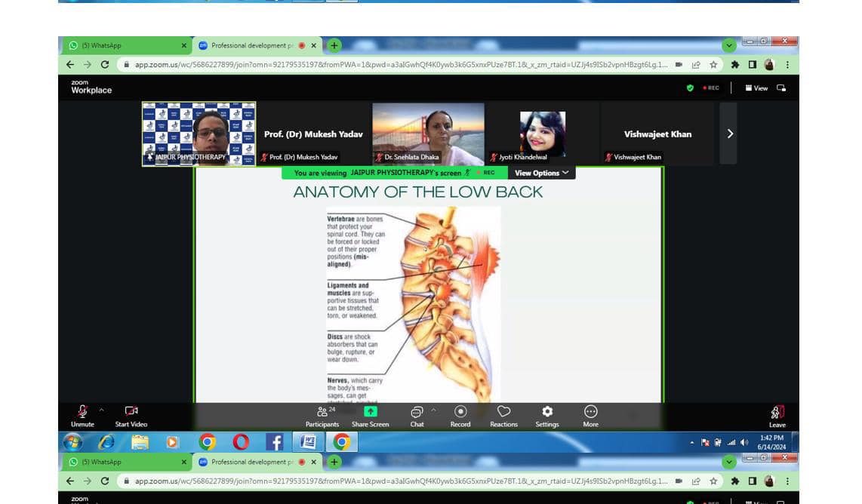Show next participants with right arrow
Screen dimensions: 862x504
(729, 134)
